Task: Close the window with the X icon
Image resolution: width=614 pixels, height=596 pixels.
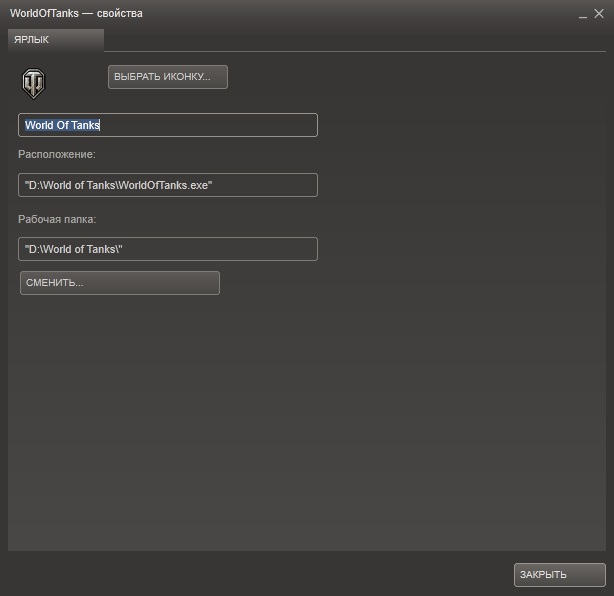Action: click(x=599, y=14)
